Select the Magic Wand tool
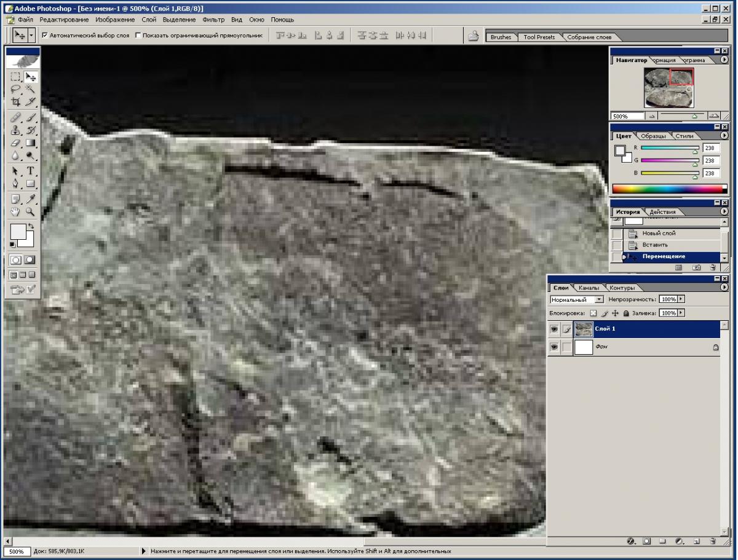Image resolution: width=738 pixels, height=560 pixels. tap(30, 89)
